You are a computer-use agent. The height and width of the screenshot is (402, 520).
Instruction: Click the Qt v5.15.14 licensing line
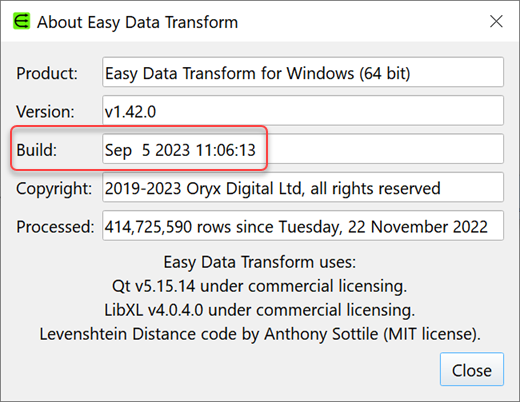(260, 286)
